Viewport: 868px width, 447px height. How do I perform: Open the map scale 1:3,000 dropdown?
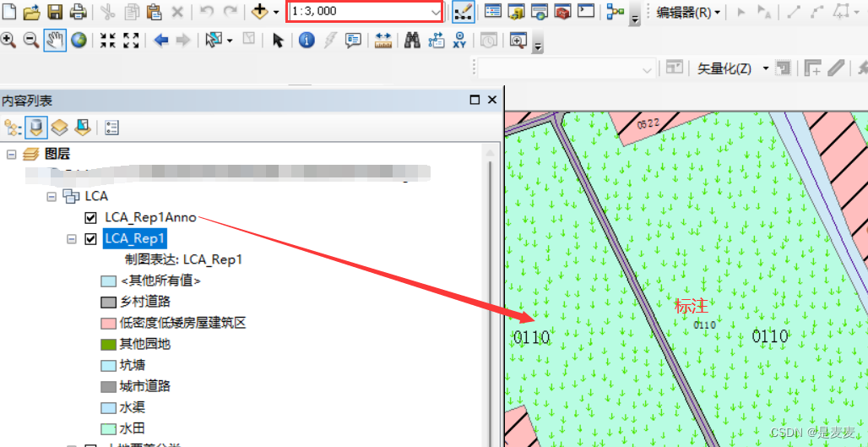tap(435, 12)
